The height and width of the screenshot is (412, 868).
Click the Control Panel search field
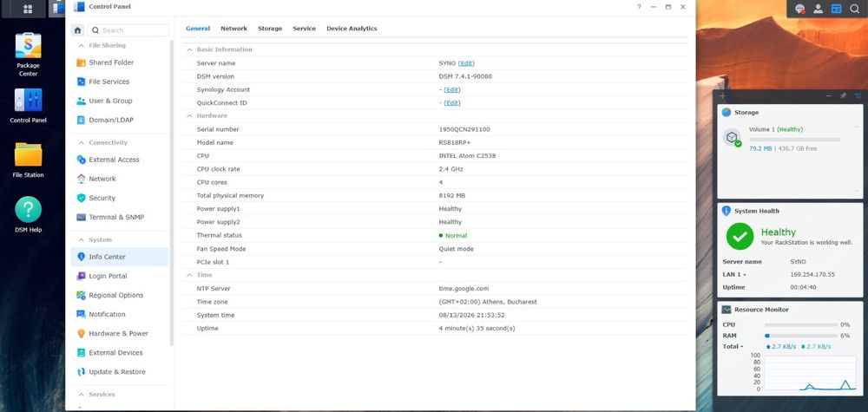coord(128,30)
